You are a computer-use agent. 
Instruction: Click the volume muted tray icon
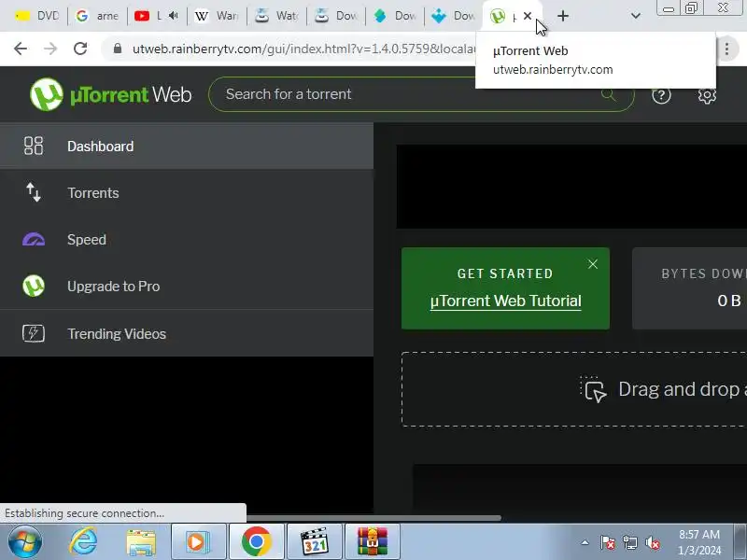point(653,542)
